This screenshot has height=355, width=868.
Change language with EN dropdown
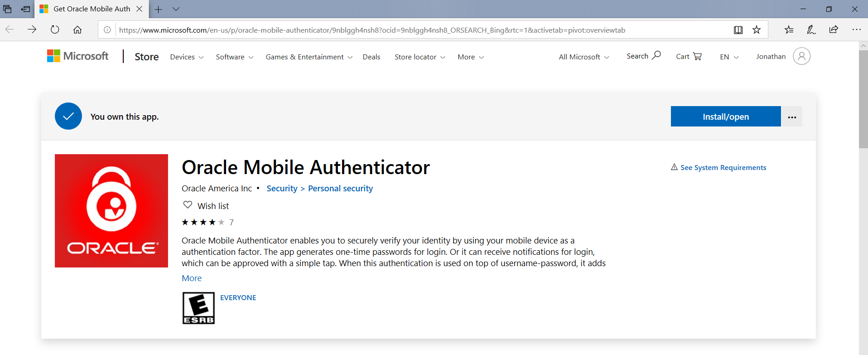click(x=729, y=57)
